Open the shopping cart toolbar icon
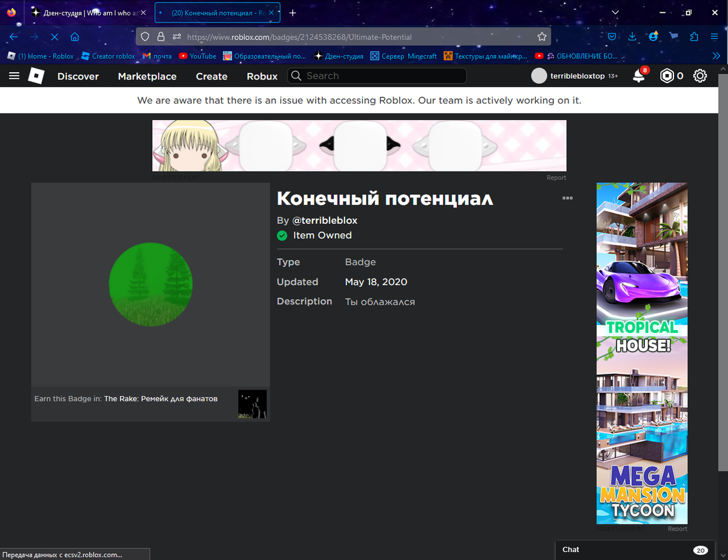 coord(673,37)
